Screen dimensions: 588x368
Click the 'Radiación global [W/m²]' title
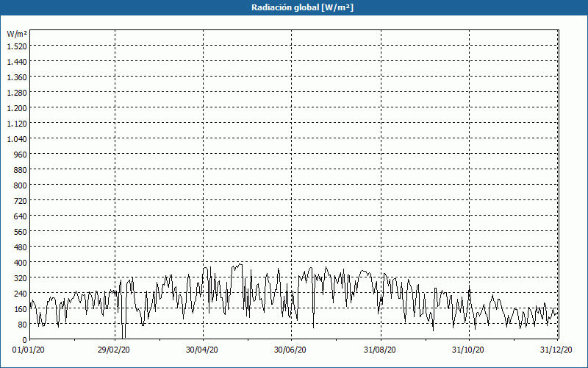(x=302, y=7)
